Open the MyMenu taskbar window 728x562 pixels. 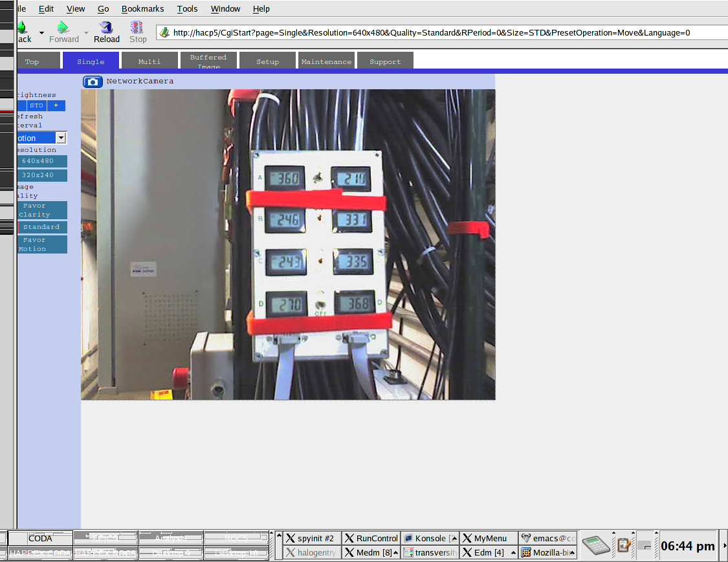(x=489, y=538)
